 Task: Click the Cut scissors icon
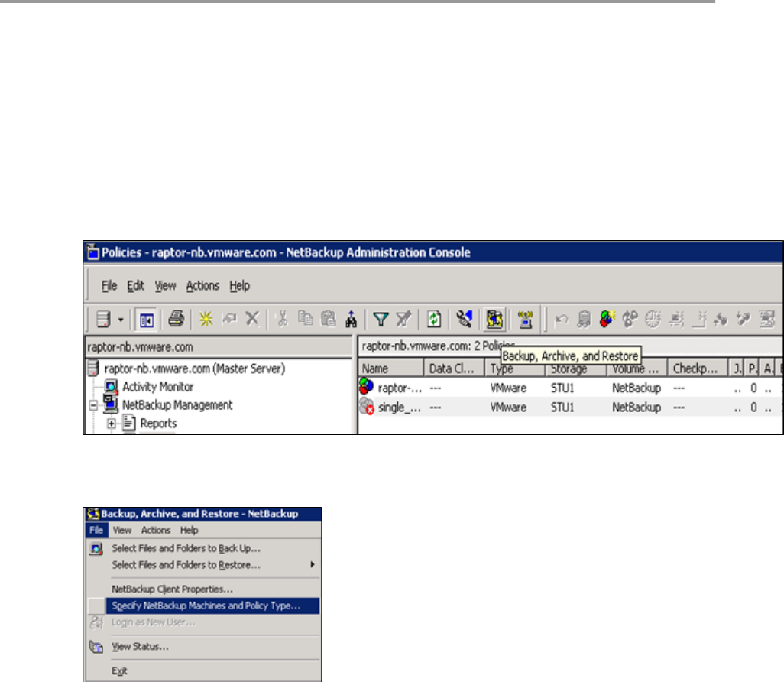(x=282, y=319)
